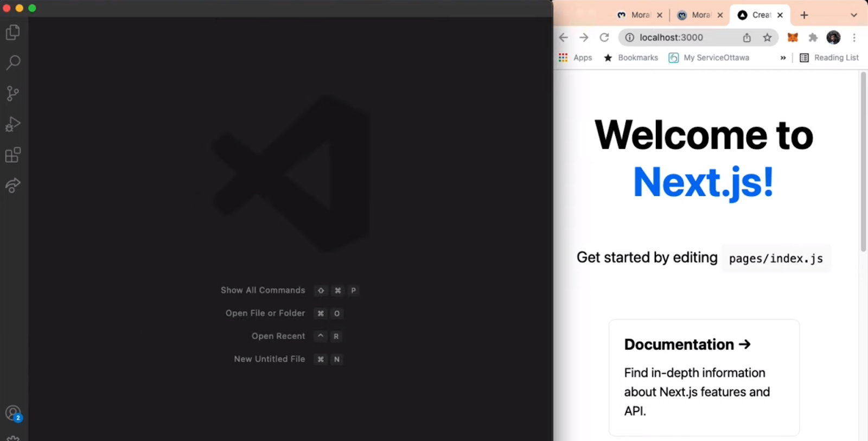Open the Extensions view in VS Code
Screen dimensions: 868x441
point(13,155)
